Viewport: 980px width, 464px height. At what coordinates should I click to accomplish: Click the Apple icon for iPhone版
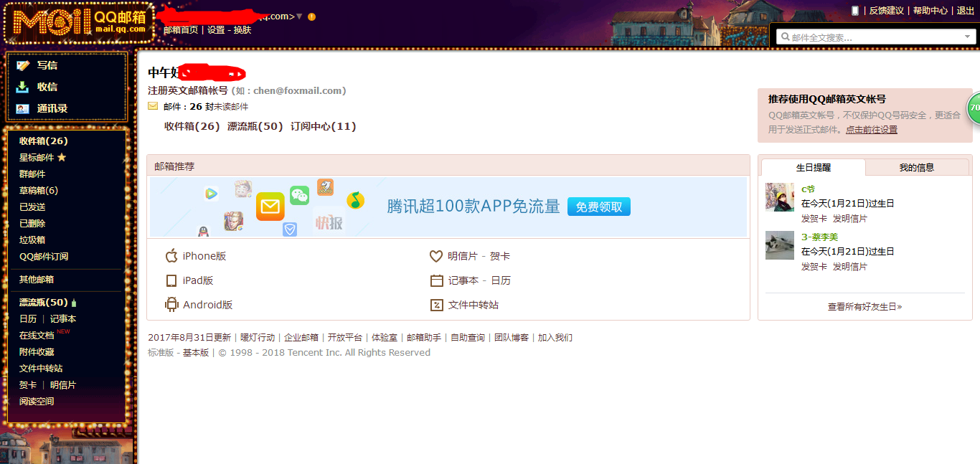(171, 256)
